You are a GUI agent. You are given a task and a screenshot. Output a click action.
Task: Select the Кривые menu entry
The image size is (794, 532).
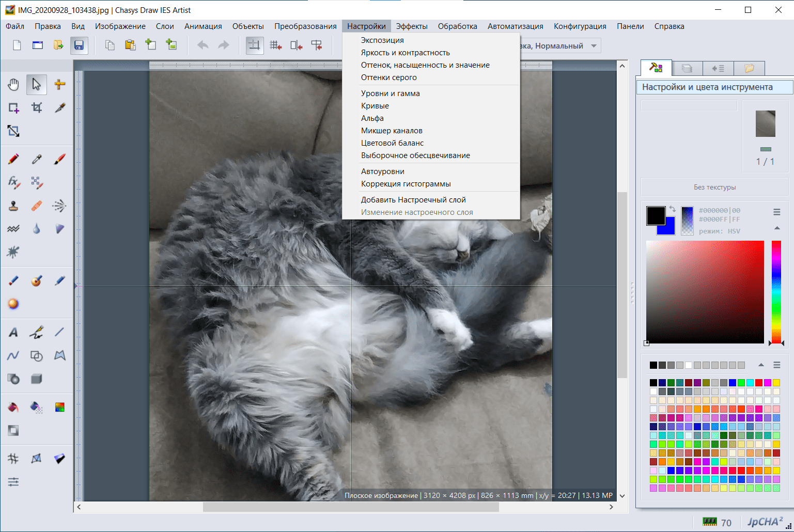pos(375,106)
